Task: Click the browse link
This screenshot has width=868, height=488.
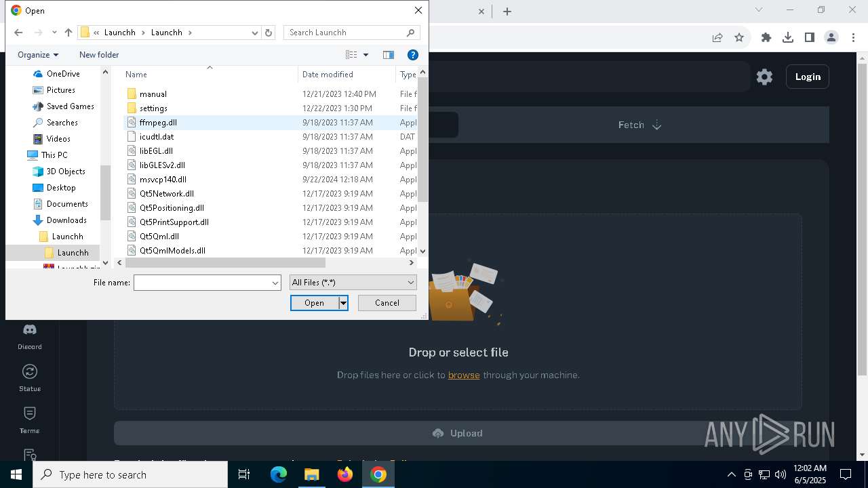Action: [464, 375]
